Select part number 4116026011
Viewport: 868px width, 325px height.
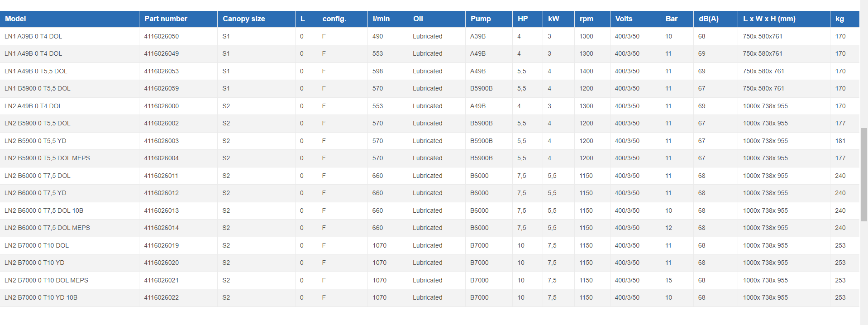(161, 176)
